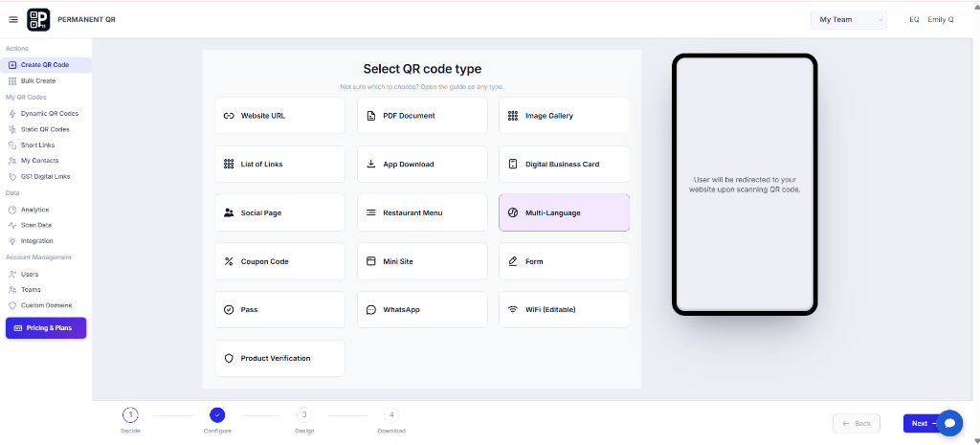The width and height of the screenshot is (980, 445).
Task: Click the lightning icon beside Dynamic QR Codes
Action: coord(12,114)
